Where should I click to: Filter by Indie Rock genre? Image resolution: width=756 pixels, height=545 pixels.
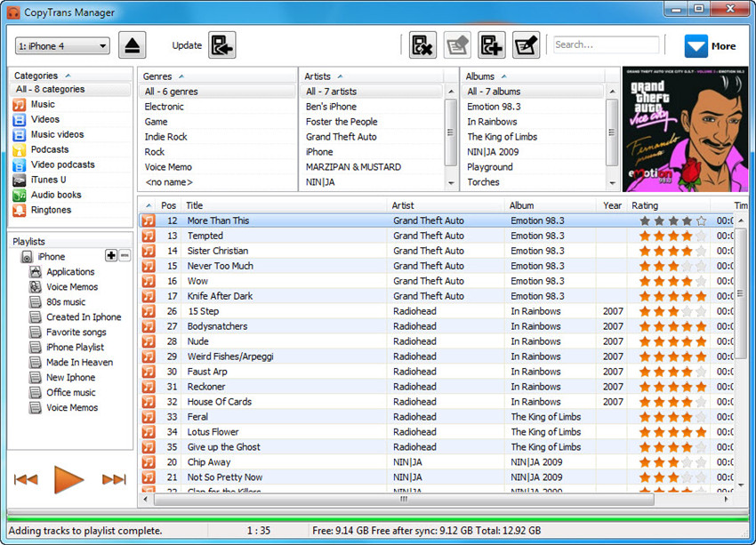(x=166, y=137)
